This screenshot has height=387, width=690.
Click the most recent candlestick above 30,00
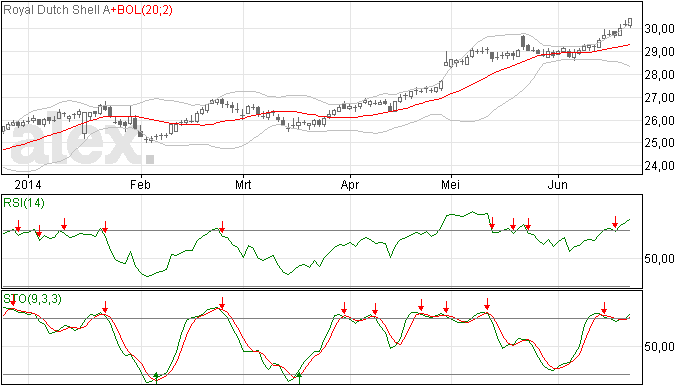point(631,22)
